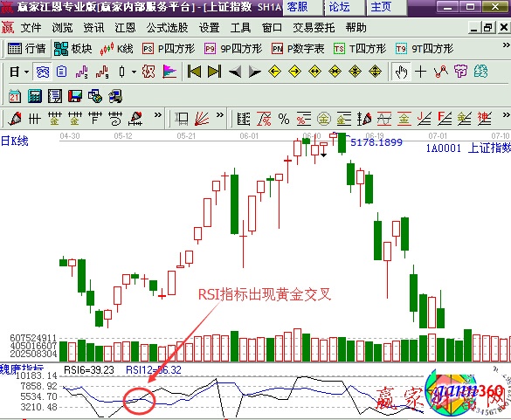
Task: Click the yellow diamond horizontal-compress icon
Action: pyautogui.click(x=335, y=72)
